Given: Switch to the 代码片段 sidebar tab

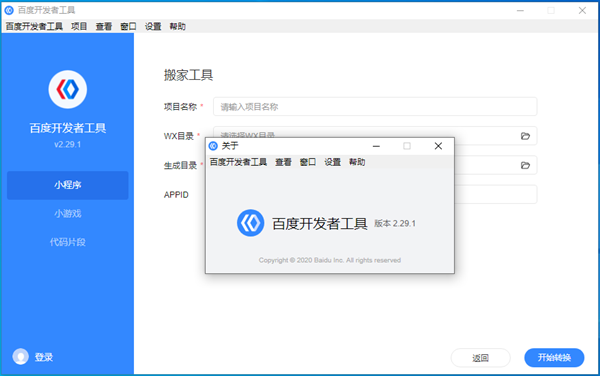Looking at the screenshot, I should pos(68,242).
